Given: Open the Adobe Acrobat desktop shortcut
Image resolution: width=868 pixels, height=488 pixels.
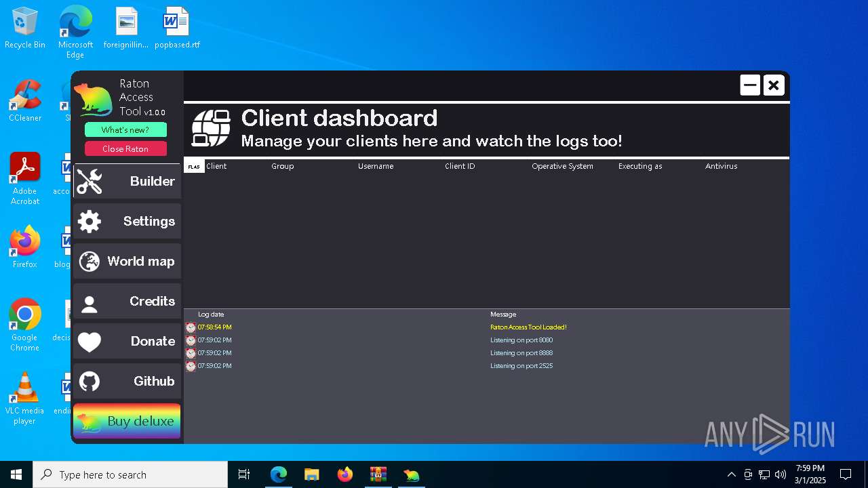Looking at the screenshot, I should (x=25, y=179).
